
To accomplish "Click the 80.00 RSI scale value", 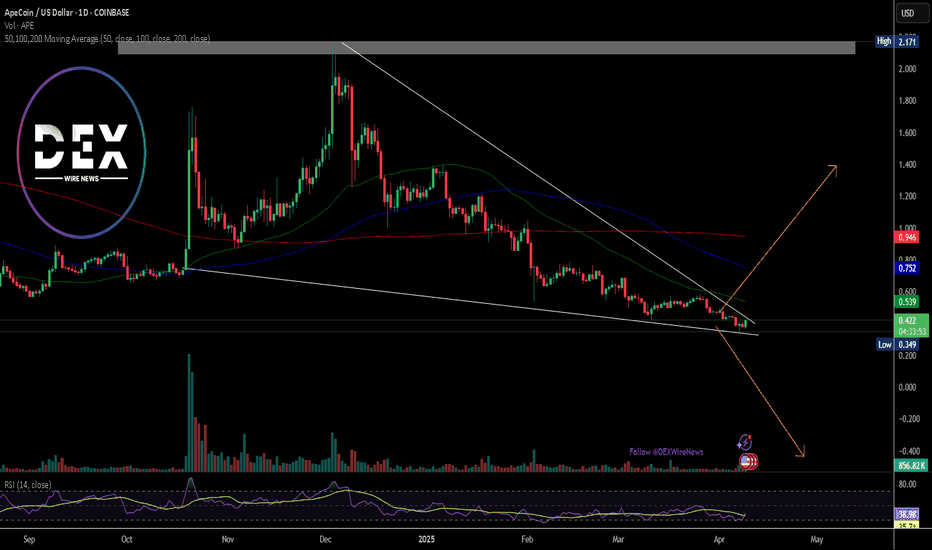I will (908, 484).
